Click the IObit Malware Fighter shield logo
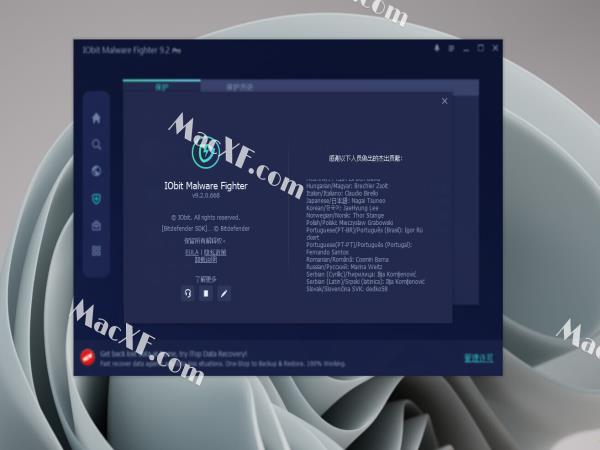 tap(206, 153)
